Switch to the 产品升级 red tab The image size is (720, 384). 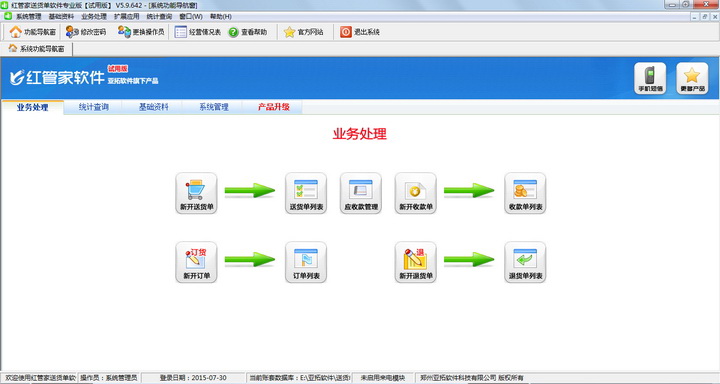click(273, 107)
